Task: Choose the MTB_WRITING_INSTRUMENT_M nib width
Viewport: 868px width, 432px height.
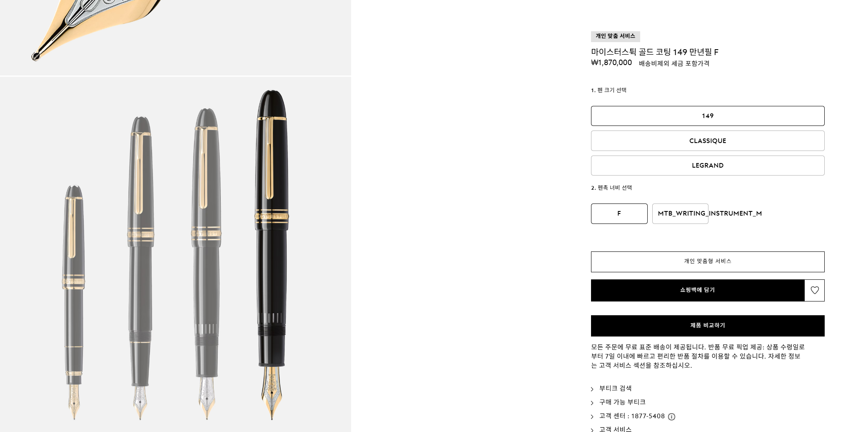Action: click(680, 213)
